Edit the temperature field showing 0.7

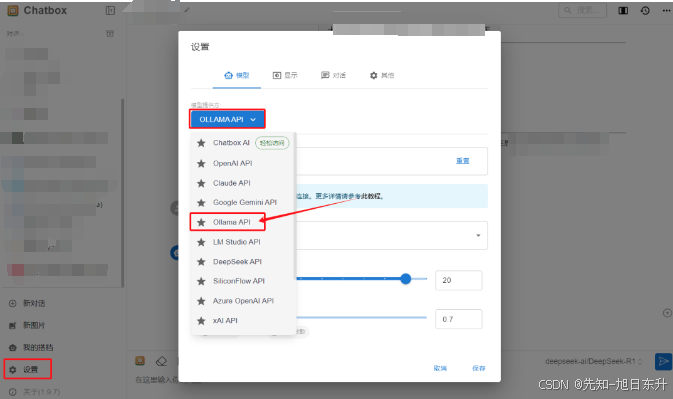pyautogui.click(x=458, y=319)
